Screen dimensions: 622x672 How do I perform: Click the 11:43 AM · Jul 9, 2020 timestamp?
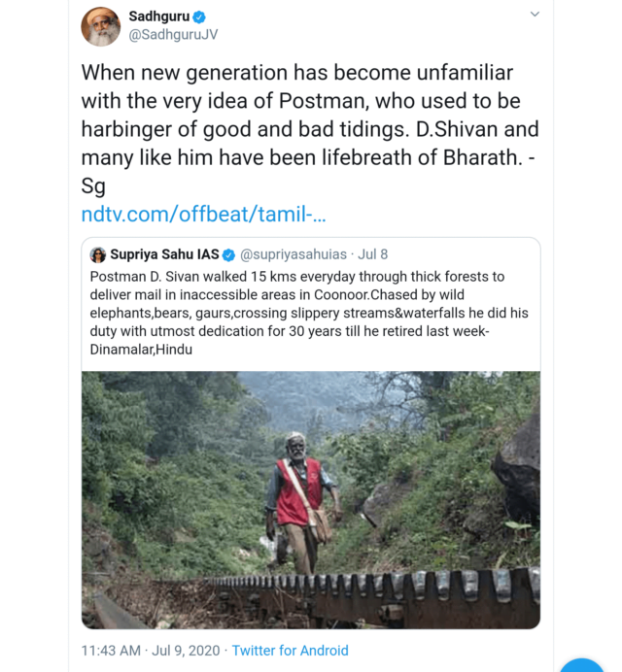pos(152,651)
